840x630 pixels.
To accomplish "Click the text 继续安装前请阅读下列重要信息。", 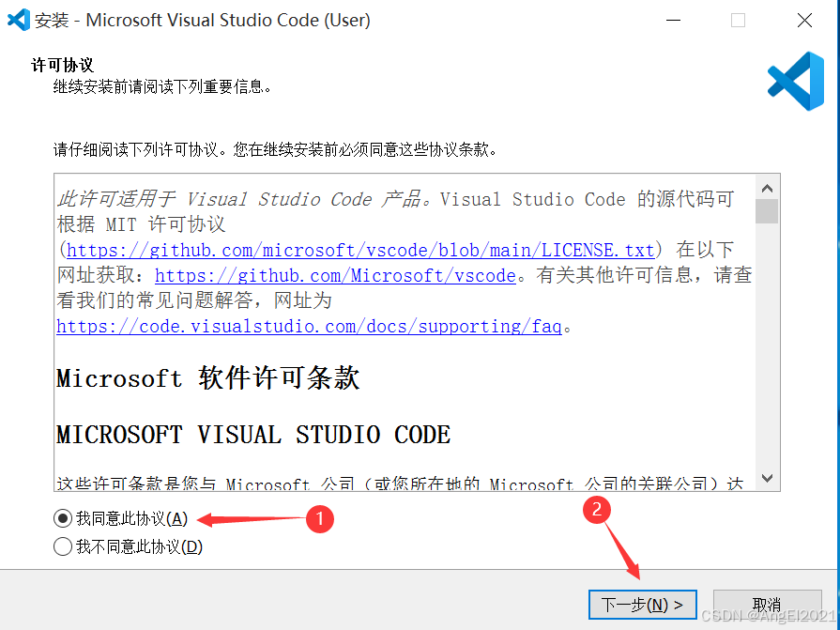I will click(161, 86).
